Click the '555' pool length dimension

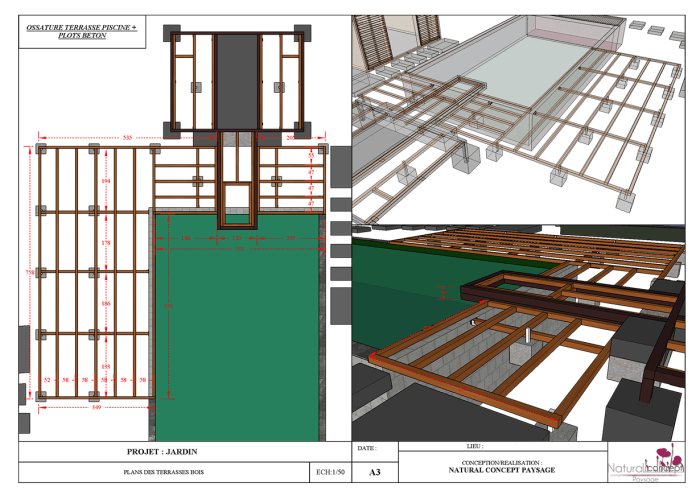168,306
